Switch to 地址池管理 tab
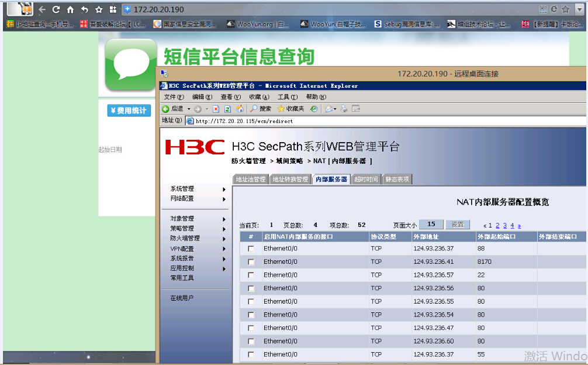Screen dimensions: 588x365 [251, 180]
